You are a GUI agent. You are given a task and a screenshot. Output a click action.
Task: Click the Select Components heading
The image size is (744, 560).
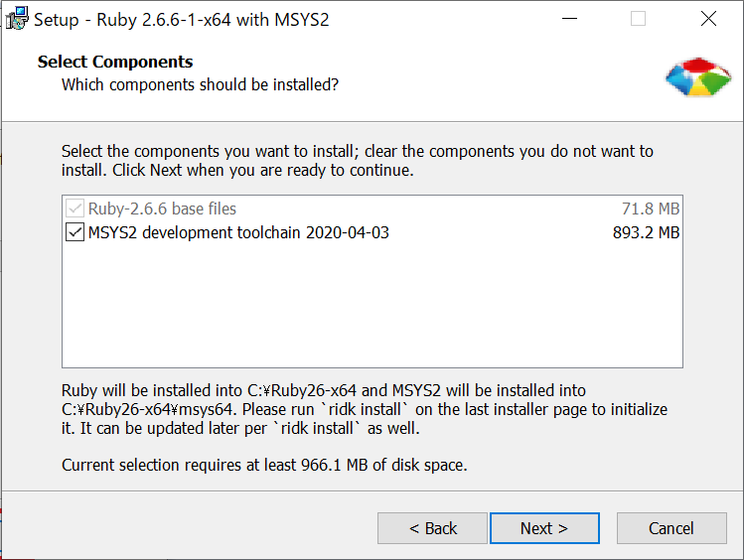(115, 62)
